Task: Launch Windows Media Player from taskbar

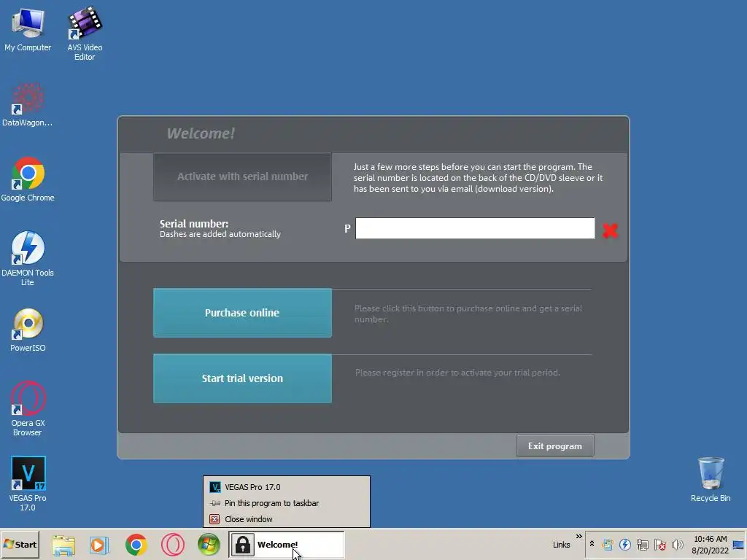Action: pos(99,545)
